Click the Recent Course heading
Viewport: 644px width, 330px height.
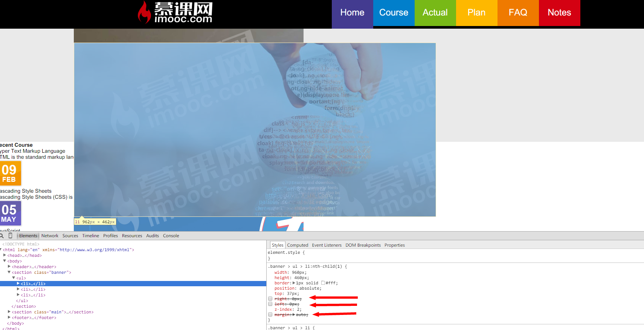point(16,145)
